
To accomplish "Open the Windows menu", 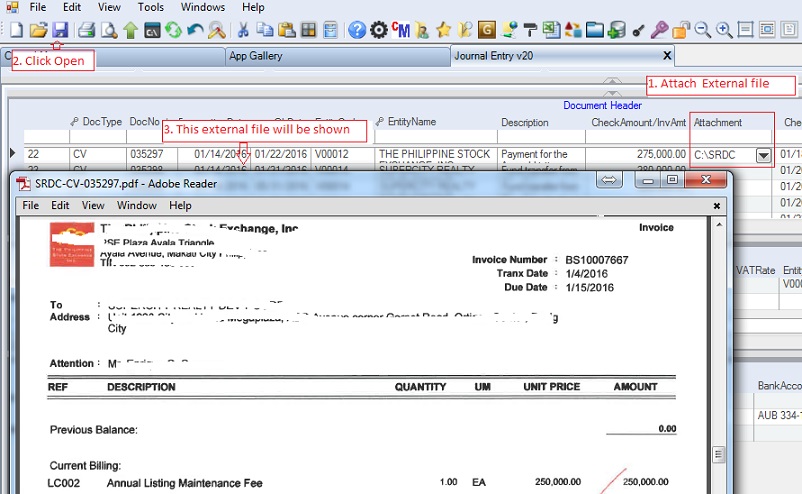I will tap(203, 7).
